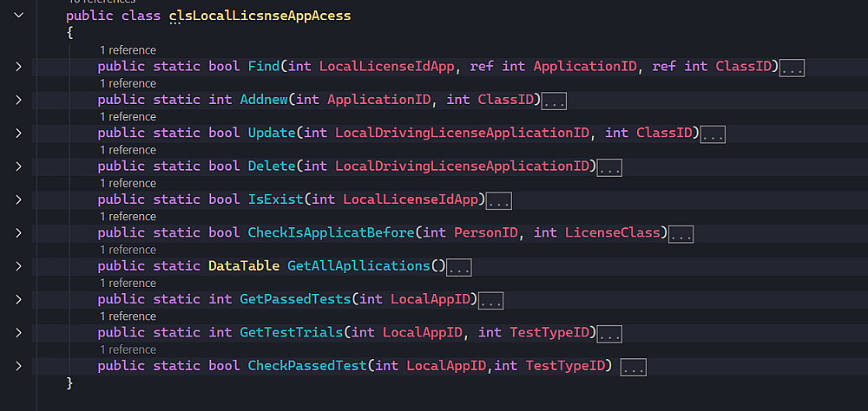Unfold the CheckIsApplicatBefore method chevron
This screenshot has width=868, height=411.
18,233
